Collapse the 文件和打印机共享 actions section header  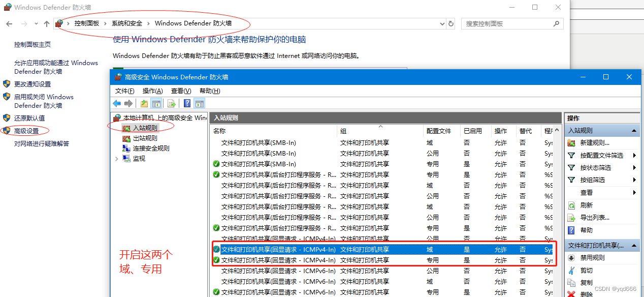[635, 245]
